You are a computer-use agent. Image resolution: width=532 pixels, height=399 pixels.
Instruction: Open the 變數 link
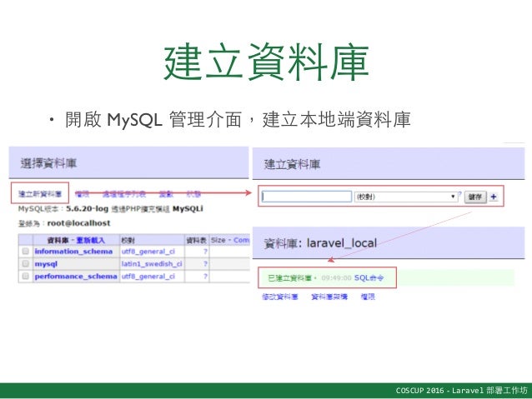[166, 194]
